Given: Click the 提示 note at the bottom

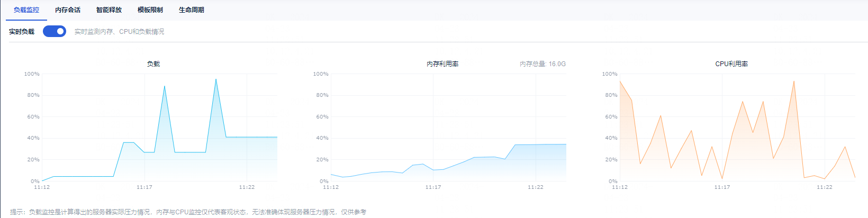Looking at the screenshot, I should (188, 212).
